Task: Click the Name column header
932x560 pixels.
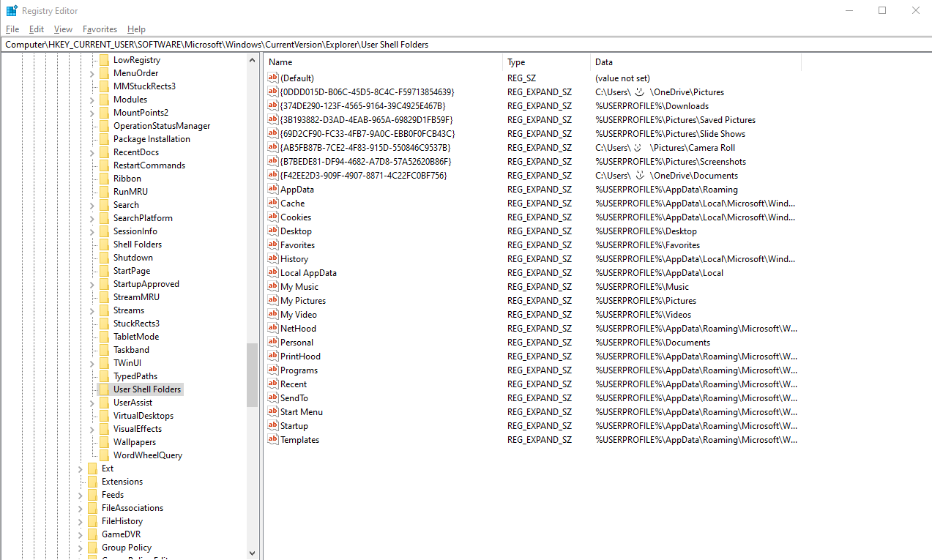Action: (x=384, y=62)
